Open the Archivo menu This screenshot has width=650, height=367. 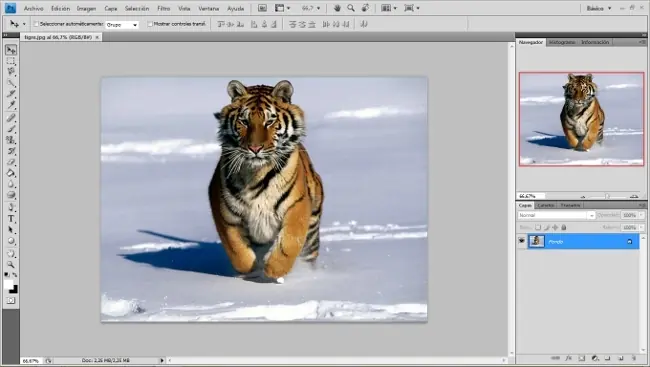34,8
